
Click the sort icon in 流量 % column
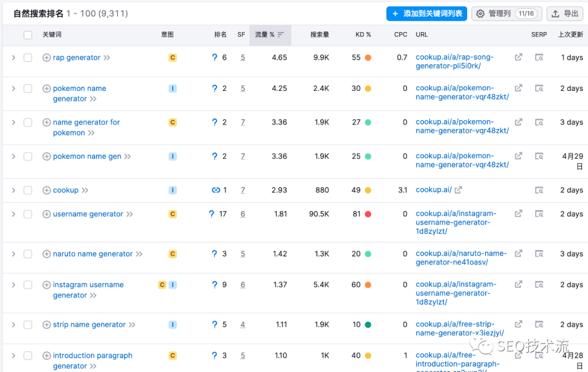pos(281,34)
